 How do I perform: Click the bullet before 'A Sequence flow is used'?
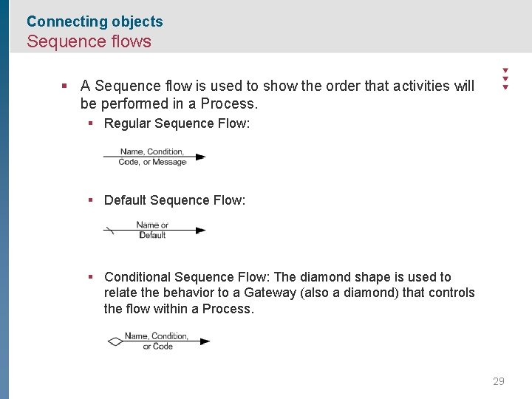coord(66,86)
